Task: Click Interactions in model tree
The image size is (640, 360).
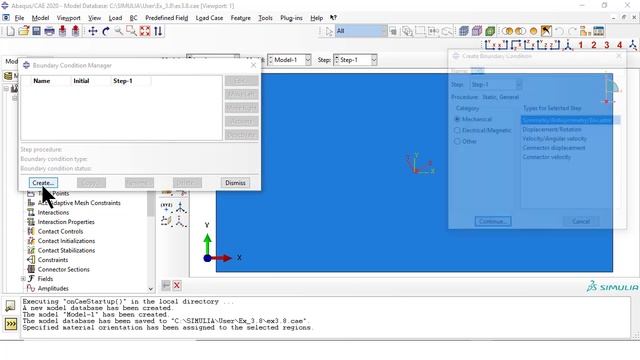Action: (x=53, y=213)
